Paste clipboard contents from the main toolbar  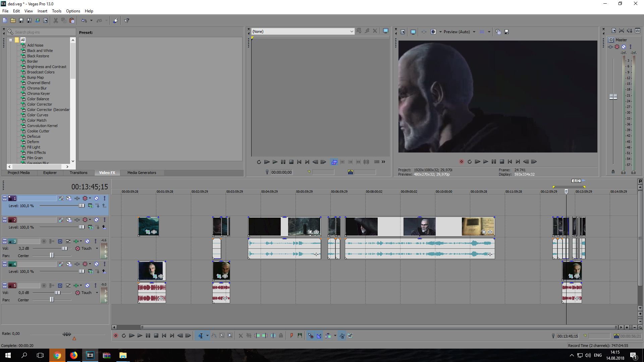(72, 20)
